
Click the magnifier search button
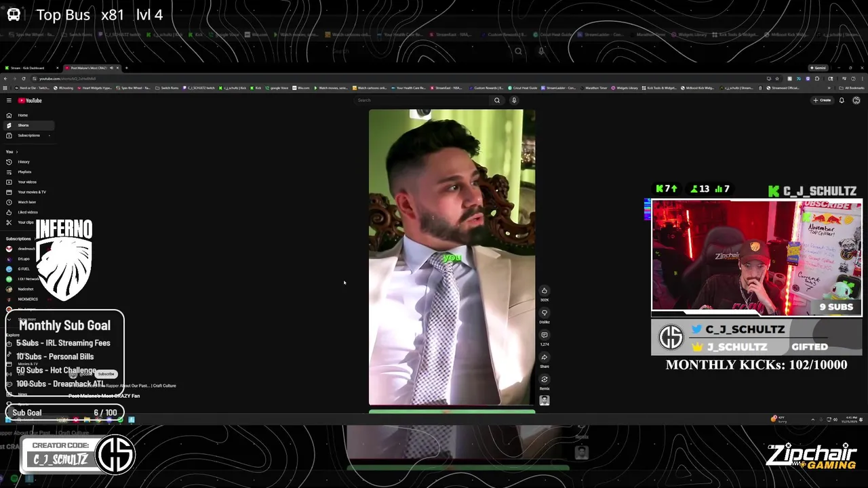[497, 100]
